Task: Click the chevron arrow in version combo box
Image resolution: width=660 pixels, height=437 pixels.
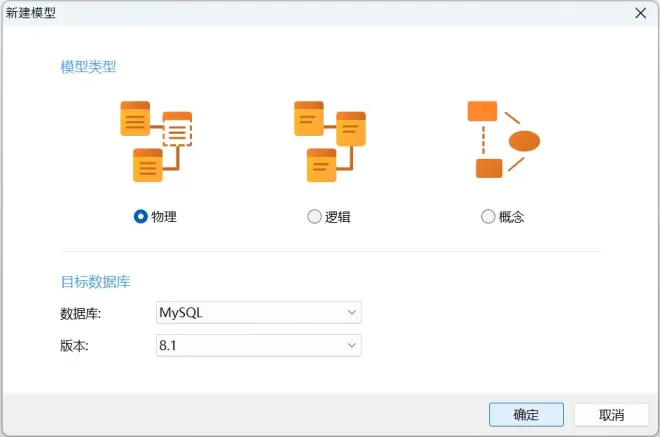Action: [351, 345]
